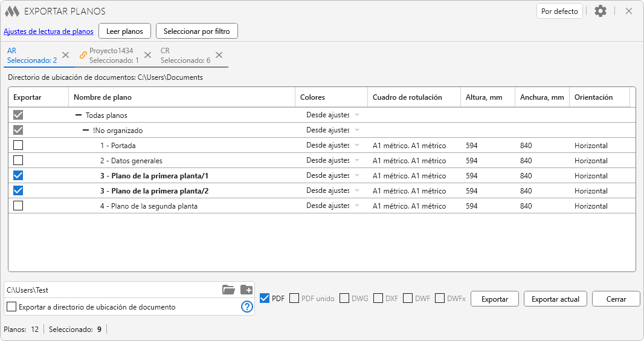Click the Exportar actual button

click(555, 299)
